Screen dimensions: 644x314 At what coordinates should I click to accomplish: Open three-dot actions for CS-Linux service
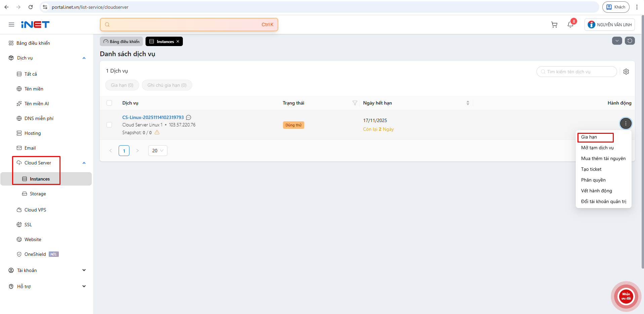[x=626, y=123]
